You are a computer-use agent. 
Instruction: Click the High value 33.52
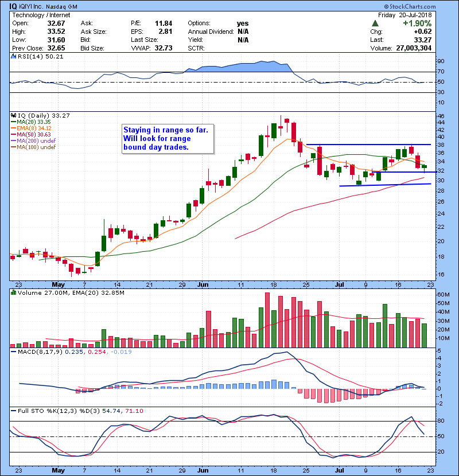[x=56, y=32]
